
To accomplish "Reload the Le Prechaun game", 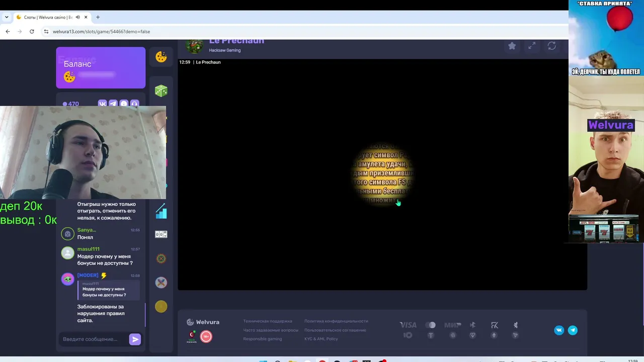I will (x=552, y=46).
